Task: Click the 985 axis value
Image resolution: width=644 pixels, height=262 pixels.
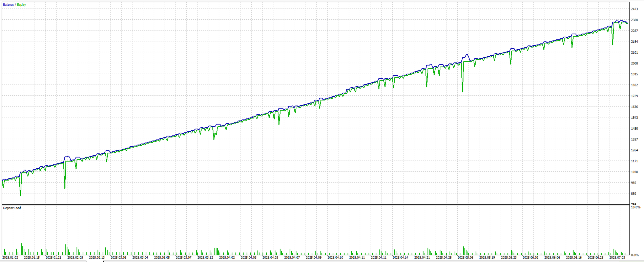Action: pyautogui.click(x=633, y=183)
